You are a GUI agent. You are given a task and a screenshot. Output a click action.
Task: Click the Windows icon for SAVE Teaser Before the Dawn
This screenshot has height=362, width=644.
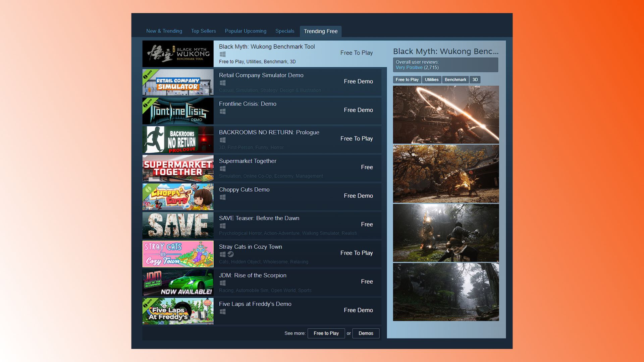[x=222, y=226]
